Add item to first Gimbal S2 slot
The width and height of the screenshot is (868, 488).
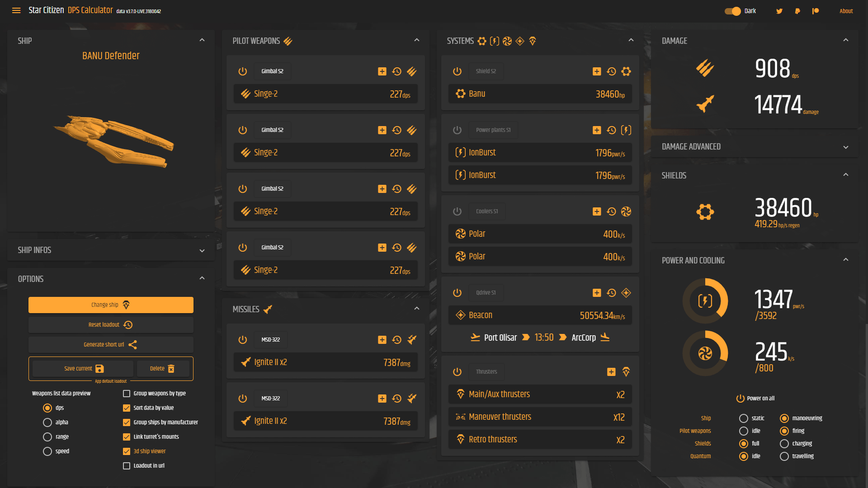pyautogui.click(x=382, y=71)
